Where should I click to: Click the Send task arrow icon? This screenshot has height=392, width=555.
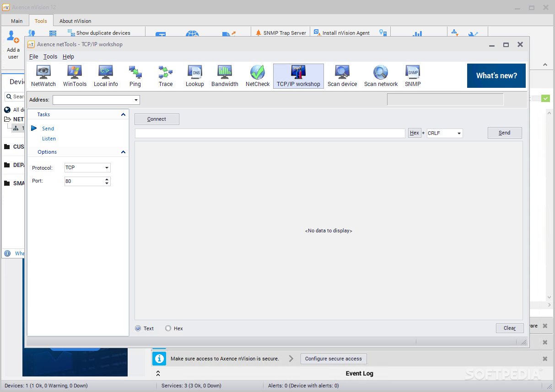(x=34, y=129)
